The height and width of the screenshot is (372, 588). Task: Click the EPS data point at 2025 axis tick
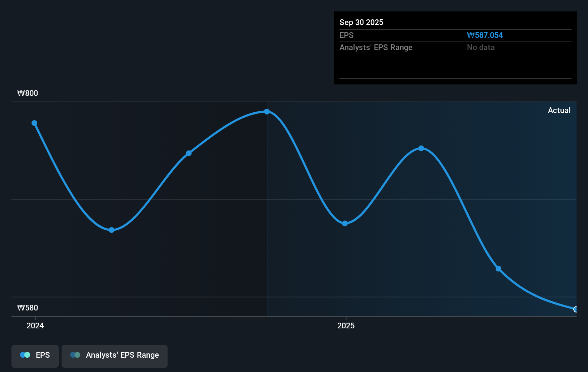coord(345,223)
